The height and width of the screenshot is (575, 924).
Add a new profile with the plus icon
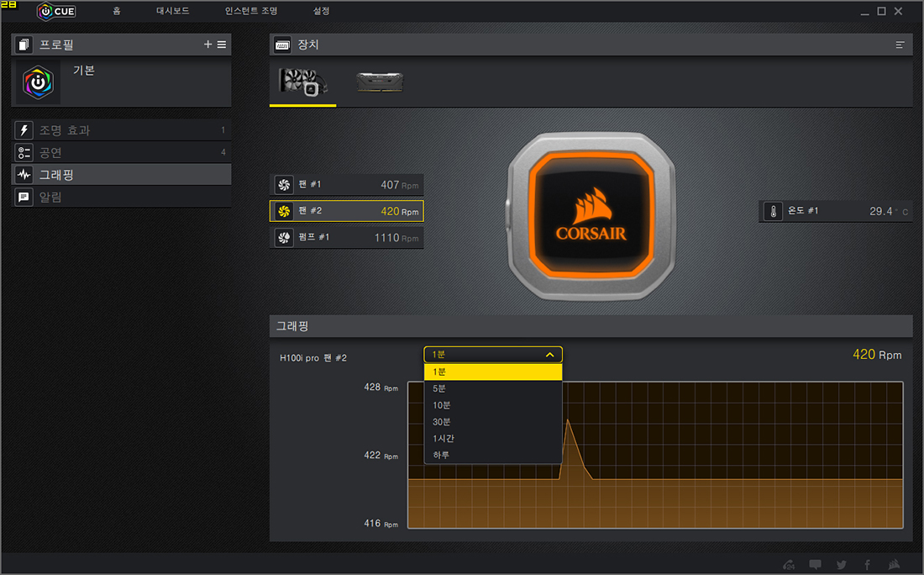[x=207, y=45]
